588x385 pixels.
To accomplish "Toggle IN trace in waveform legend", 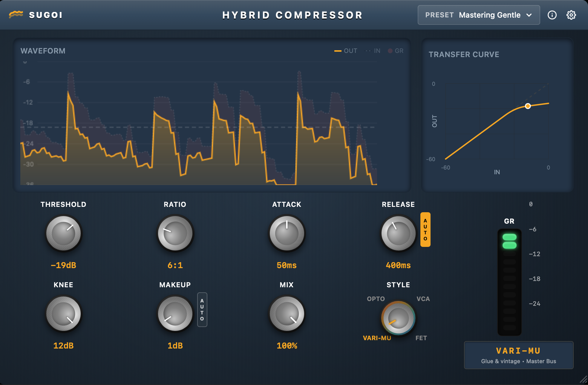I will pyautogui.click(x=373, y=51).
